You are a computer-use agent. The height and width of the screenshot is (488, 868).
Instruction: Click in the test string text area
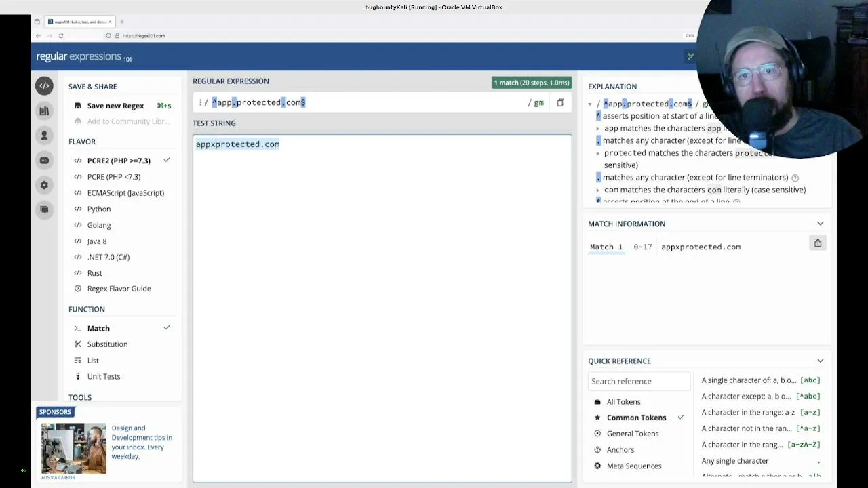click(x=382, y=308)
